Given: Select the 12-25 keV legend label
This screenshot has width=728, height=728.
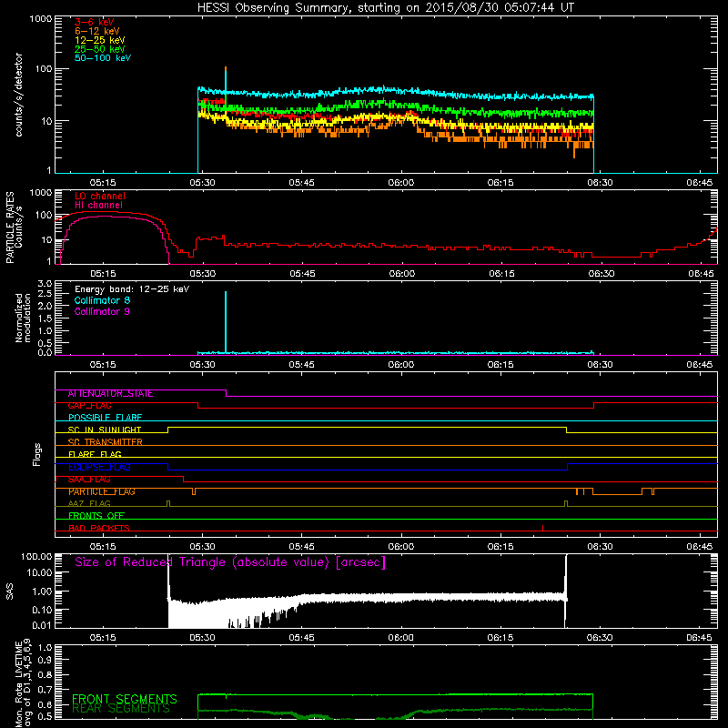Looking at the screenshot, I should click(100, 40).
